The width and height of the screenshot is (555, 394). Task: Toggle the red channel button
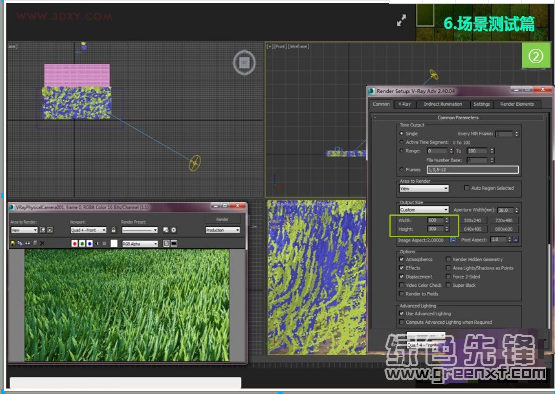[75, 244]
